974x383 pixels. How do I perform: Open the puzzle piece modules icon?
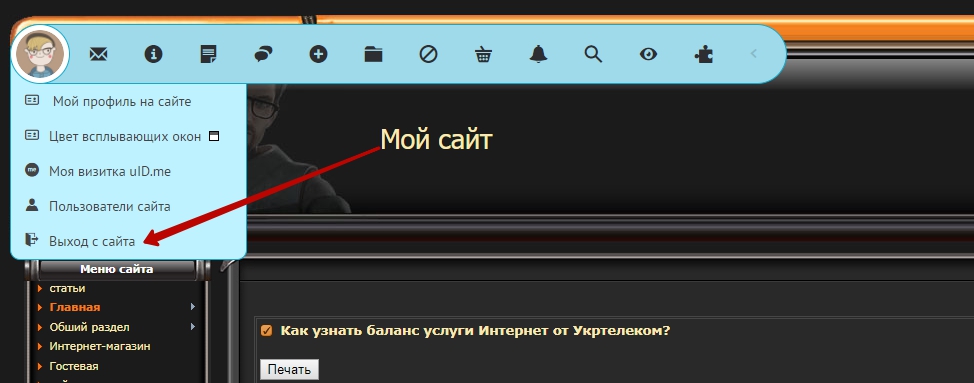coord(703,55)
